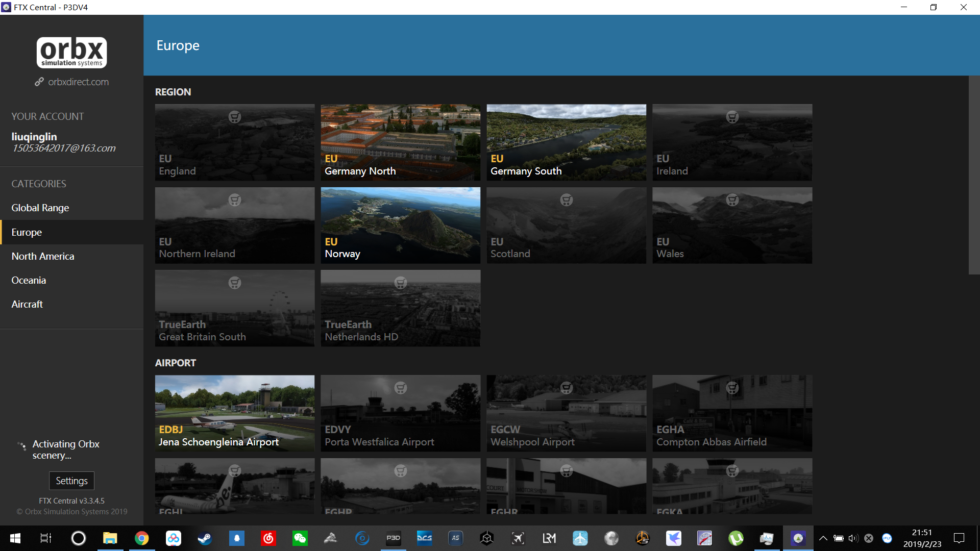Click the cart icon on Ireland tile
980x551 pixels.
click(732, 117)
